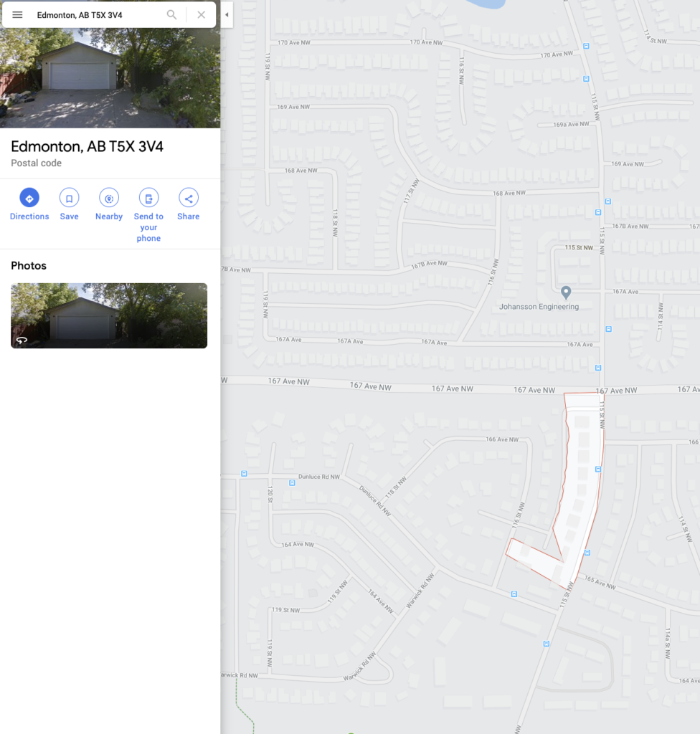Search Nearby places icon

coord(109,204)
